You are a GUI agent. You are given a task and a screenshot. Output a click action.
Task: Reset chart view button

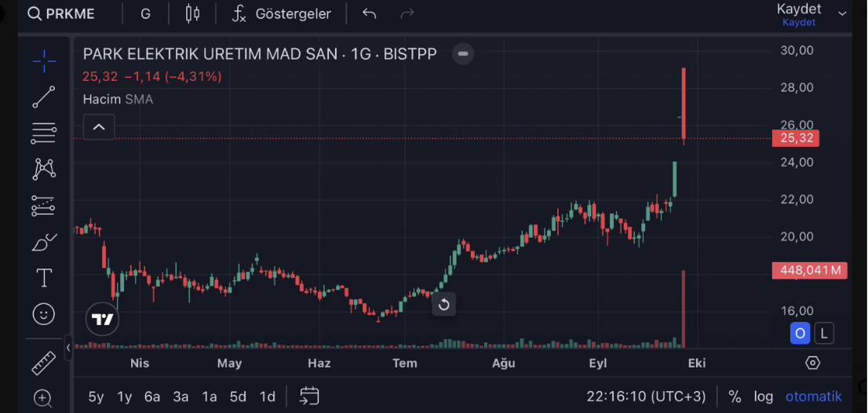[x=444, y=305]
